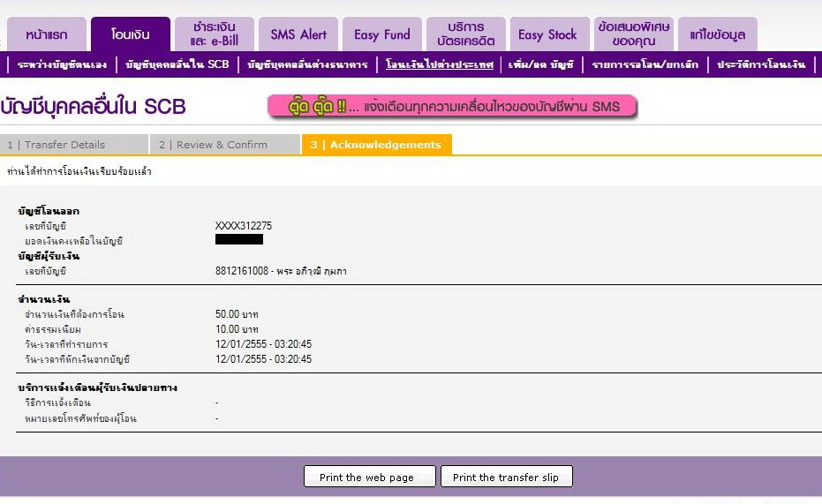
Task: Click the pink SMS notification banner
Action: [x=452, y=107]
